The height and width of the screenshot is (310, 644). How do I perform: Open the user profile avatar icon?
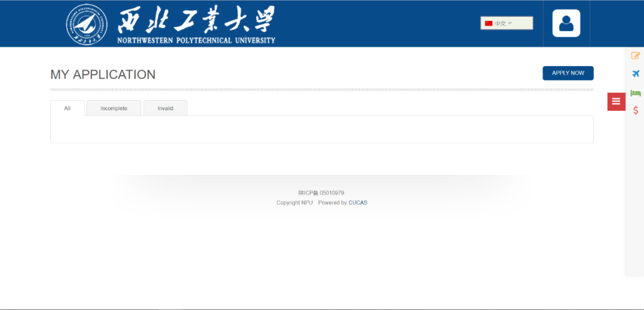tap(566, 23)
